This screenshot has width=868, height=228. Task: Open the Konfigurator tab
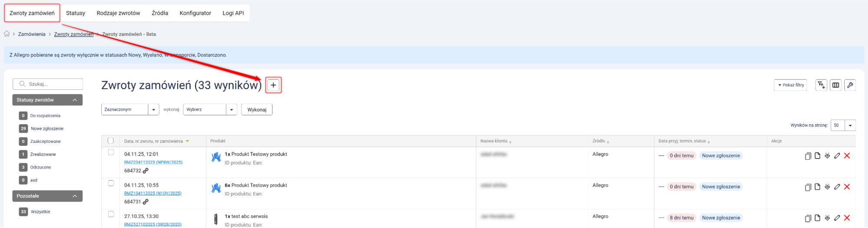195,13
